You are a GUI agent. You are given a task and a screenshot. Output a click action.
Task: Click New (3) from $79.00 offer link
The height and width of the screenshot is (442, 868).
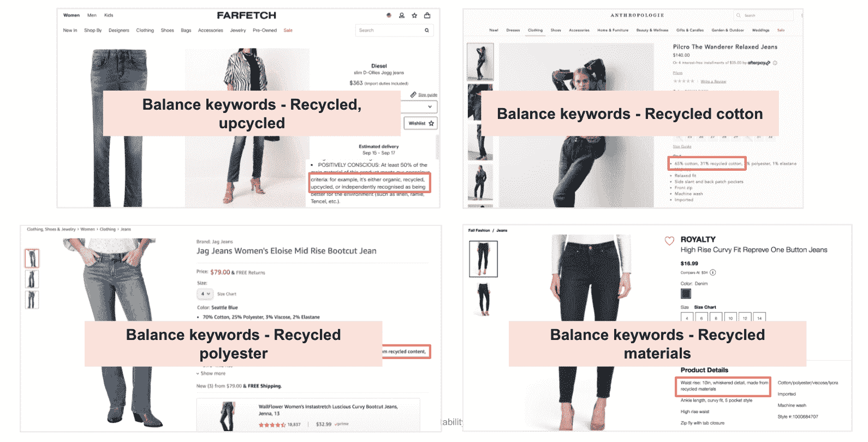(239, 386)
